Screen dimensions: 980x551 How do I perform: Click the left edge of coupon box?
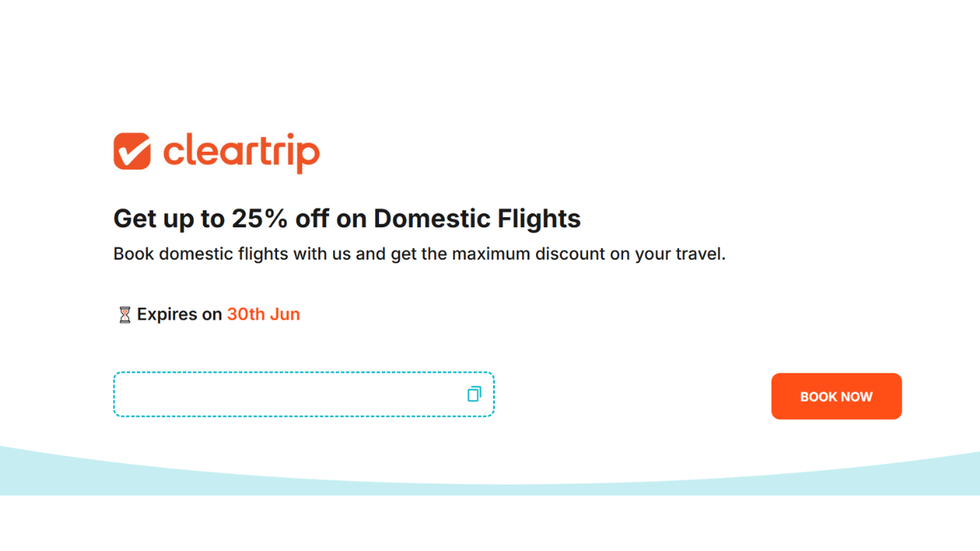pyautogui.click(x=116, y=394)
